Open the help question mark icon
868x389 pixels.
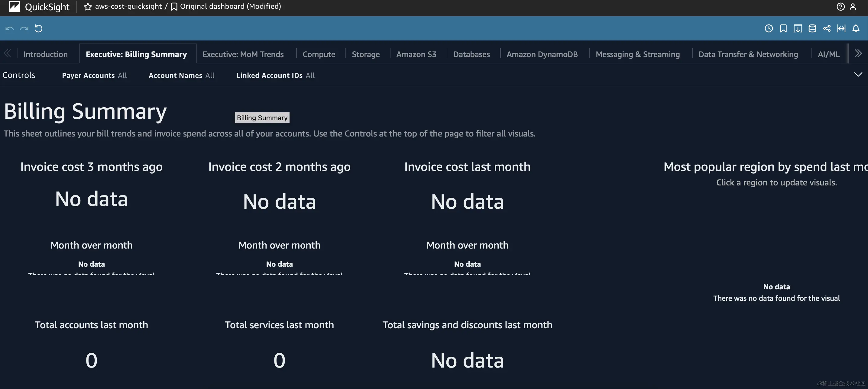pos(840,7)
